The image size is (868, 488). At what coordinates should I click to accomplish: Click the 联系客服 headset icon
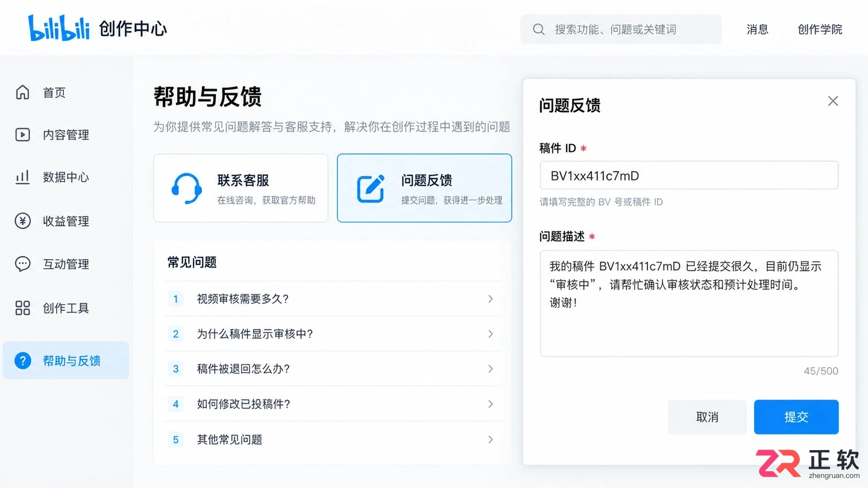(186, 189)
